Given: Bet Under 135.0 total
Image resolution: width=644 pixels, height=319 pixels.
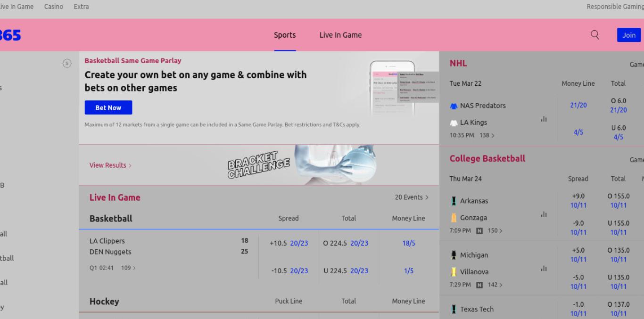Looking at the screenshot, I should 619,282.
